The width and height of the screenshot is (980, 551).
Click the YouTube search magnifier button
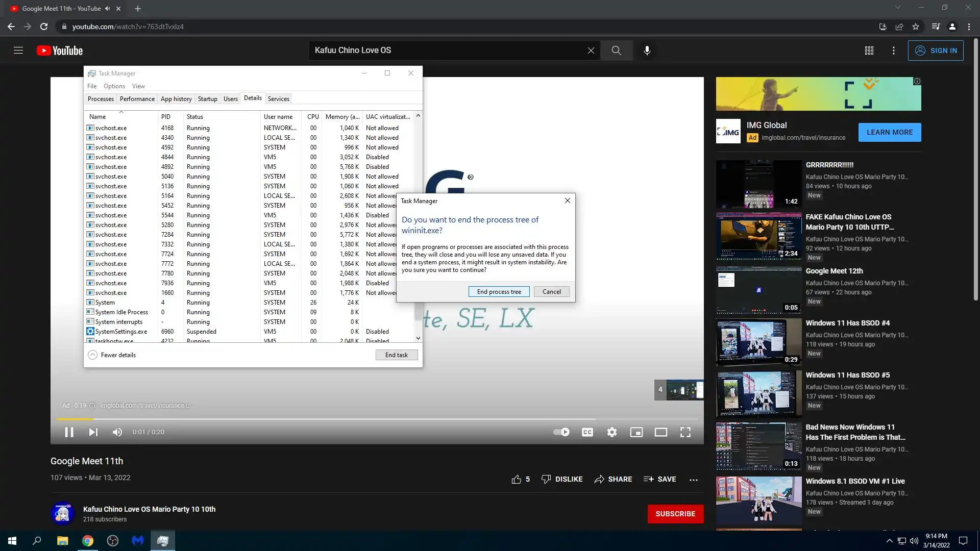point(616,51)
